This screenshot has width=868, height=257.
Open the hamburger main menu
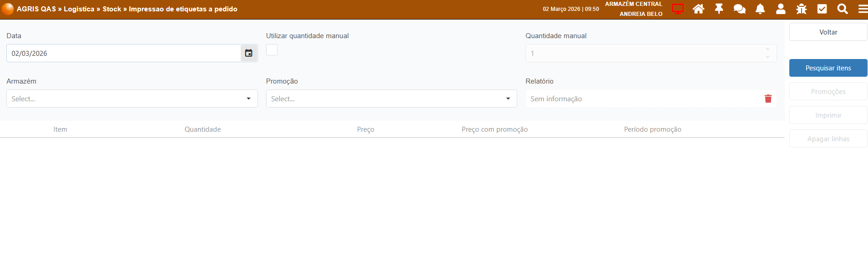click(863, 9)
